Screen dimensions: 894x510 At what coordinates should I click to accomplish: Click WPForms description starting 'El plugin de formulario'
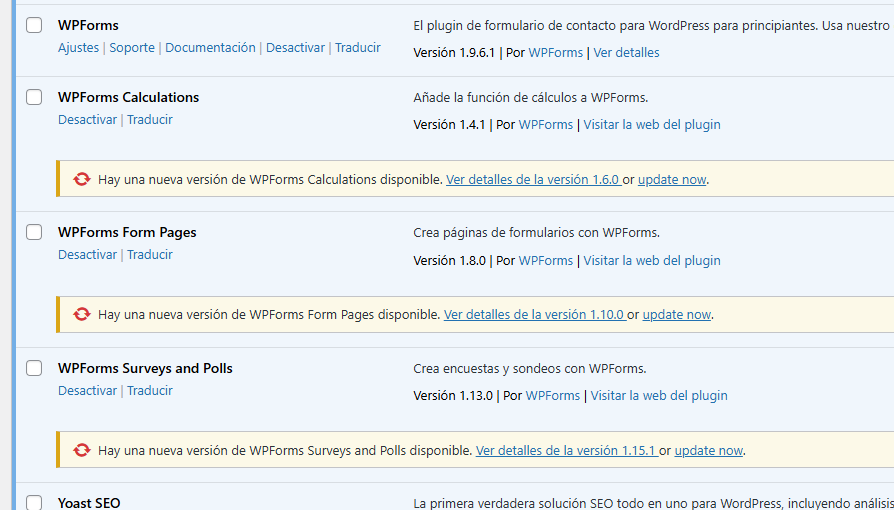click(653, 26)
